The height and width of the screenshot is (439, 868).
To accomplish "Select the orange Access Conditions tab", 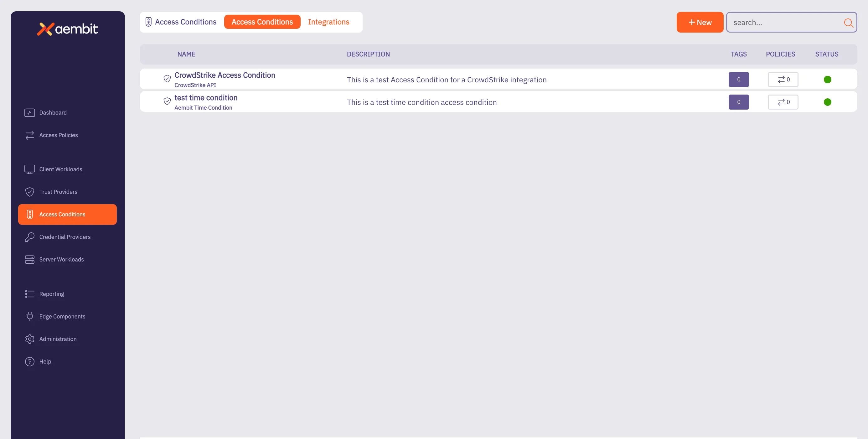I will [262, 22].
